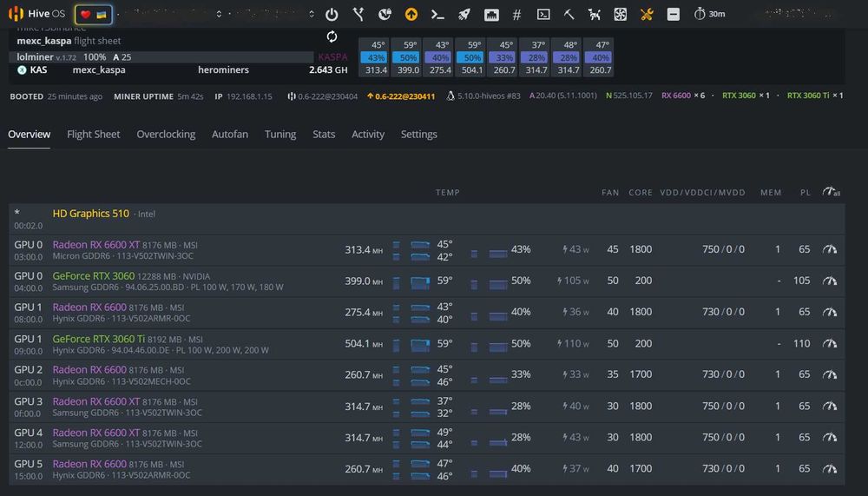Open tuning gauge for GPU 3 row
The image size is (868, 496).
pyautogui.click(x=829, y=407)
